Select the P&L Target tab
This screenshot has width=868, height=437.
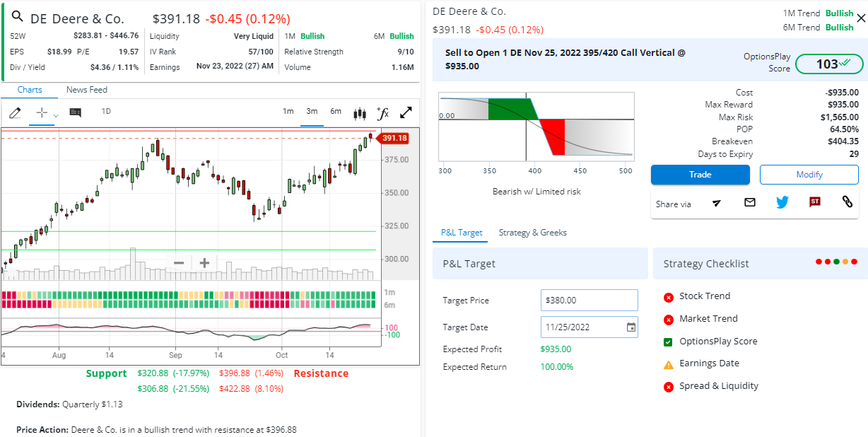(462, 233)
